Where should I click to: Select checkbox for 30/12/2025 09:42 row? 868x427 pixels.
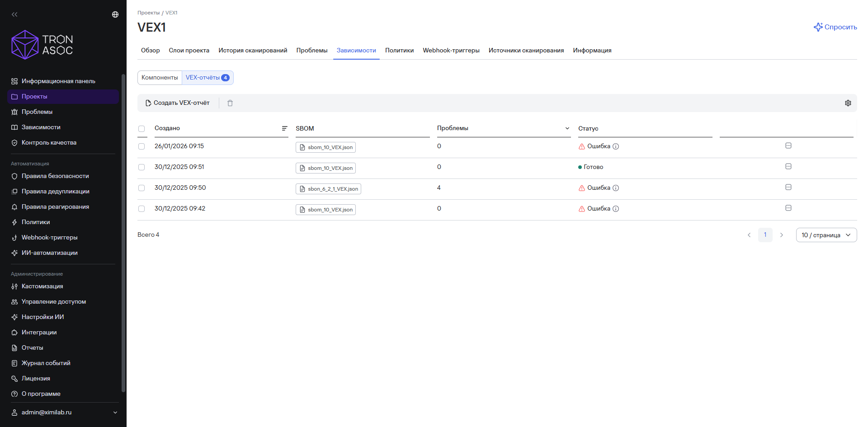click(142, 209)
